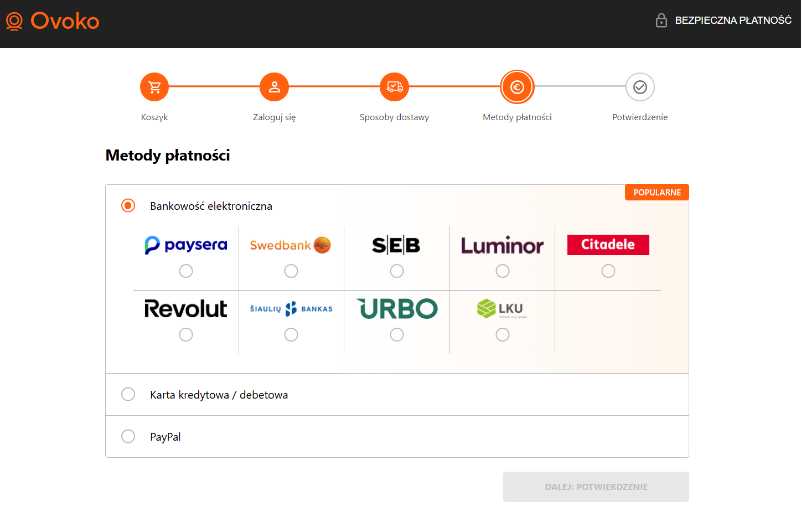This screenshot has width=801, height=532.
Task: Select the PayPal radio button
Action: coord(128,436)
